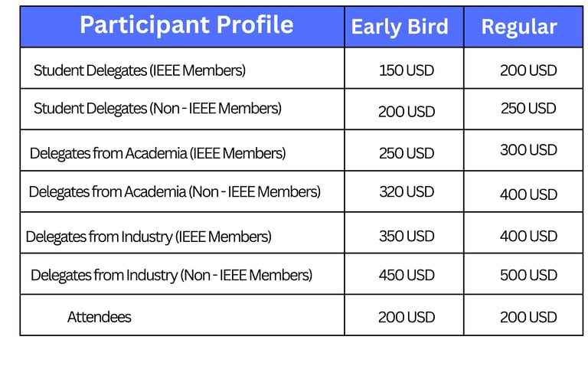Click Attendees regular 200 USD price
This screenshot has width=588, height=392.
click(x=528, y=317)
